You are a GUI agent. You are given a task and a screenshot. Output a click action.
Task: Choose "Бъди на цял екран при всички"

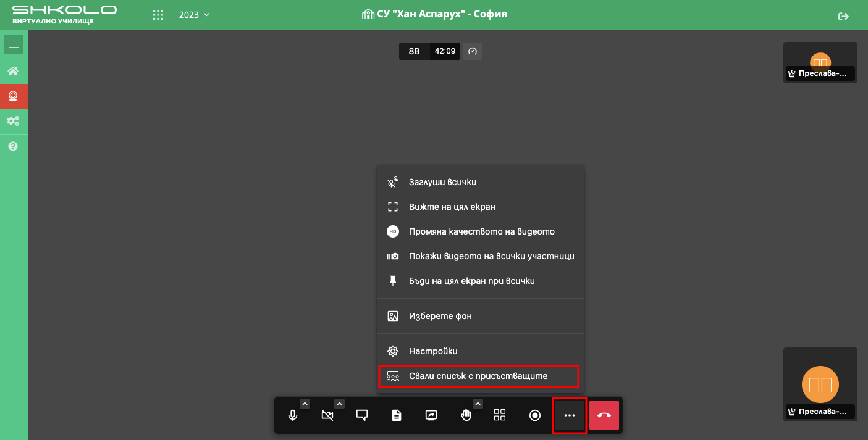pos(481,281)
